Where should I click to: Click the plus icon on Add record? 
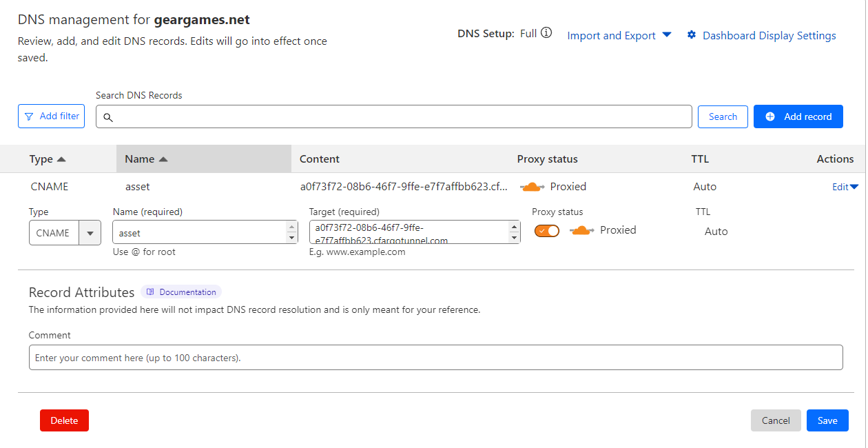[770, 116]
